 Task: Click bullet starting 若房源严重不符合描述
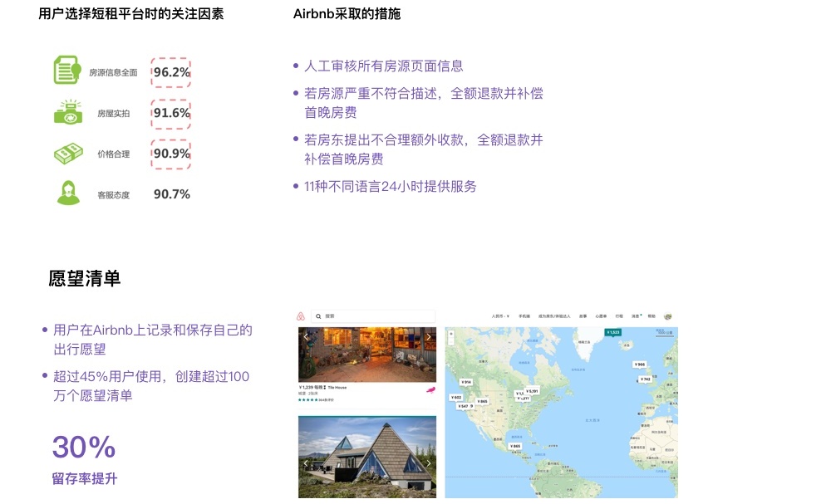(424, 103)
